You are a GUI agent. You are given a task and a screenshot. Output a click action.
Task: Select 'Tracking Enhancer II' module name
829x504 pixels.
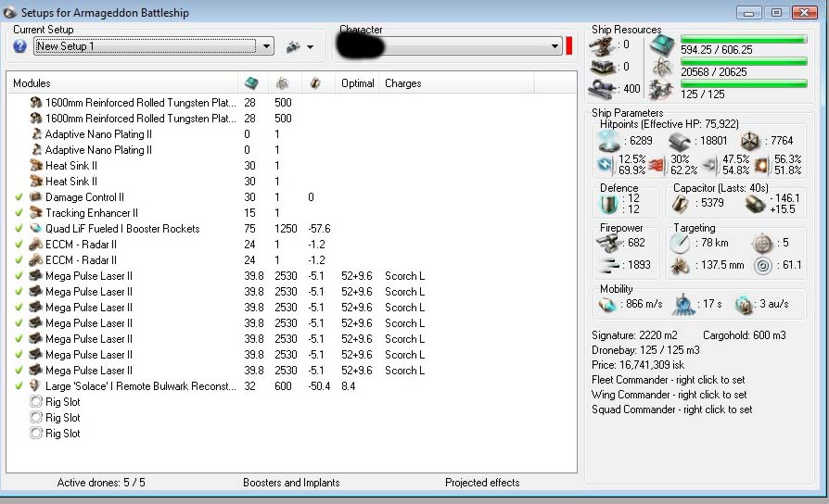point(92,213)
